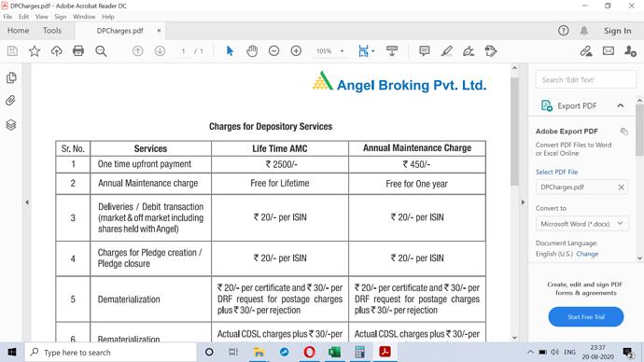Open the zoom level dropdown
The image size is (644, 362).
coord(342,51)
